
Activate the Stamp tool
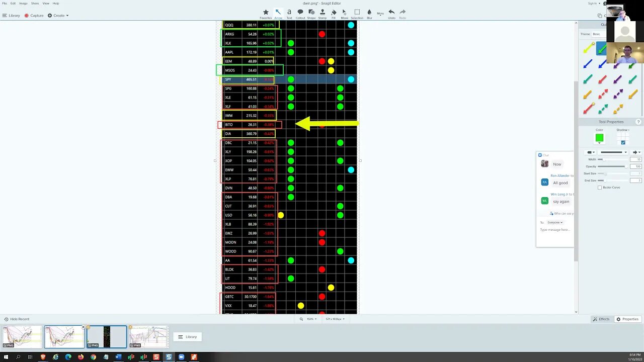pyautogui.click(x=323, y=14)
